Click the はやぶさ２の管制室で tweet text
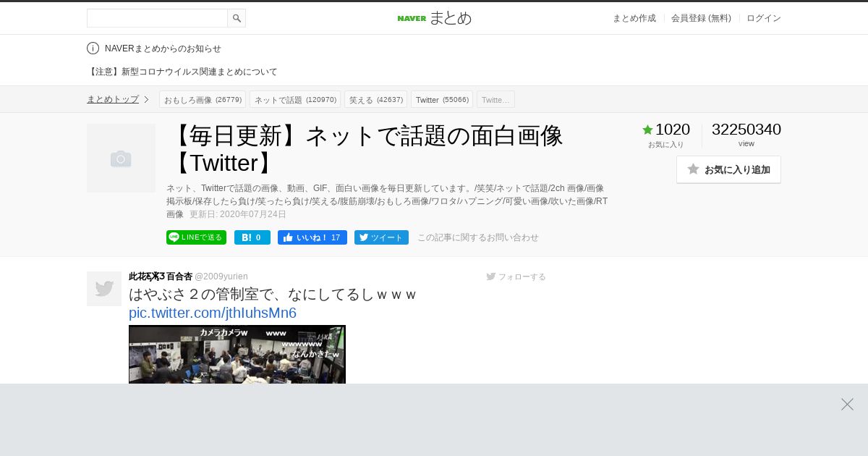The image size is (868, 456). pyautogui.click(x=273, y=295)
